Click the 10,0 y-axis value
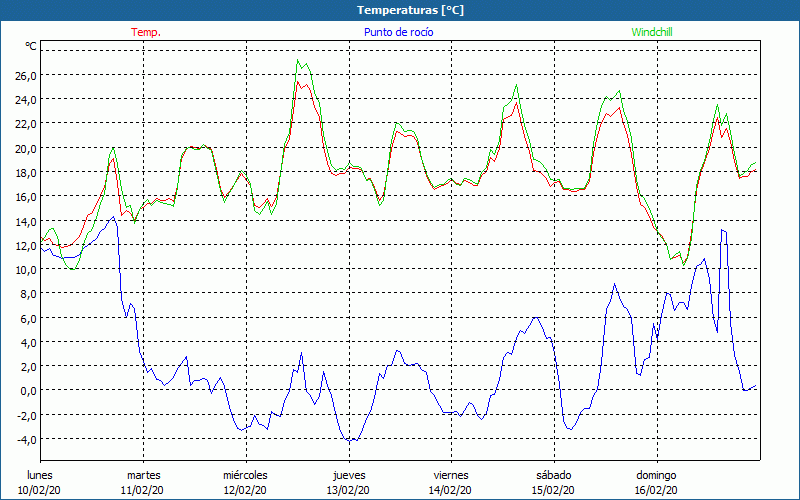 [26, 270]
